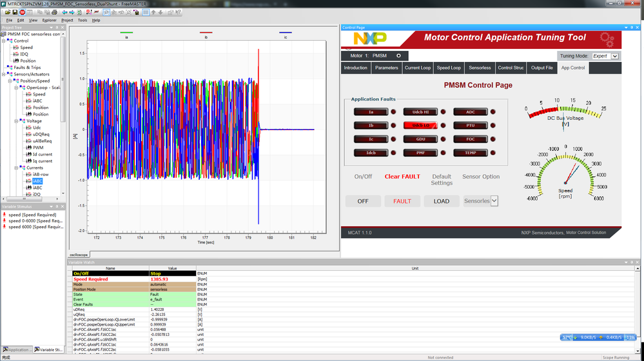
Task: Close the Variable Watch panel with its X
Action: [638, 262]
